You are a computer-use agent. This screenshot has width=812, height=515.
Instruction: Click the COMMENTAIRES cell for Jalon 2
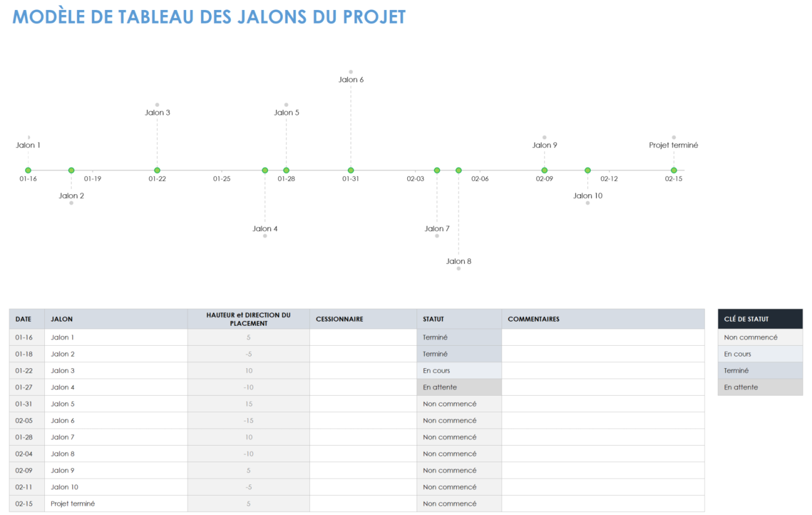[x=603, y=353]
